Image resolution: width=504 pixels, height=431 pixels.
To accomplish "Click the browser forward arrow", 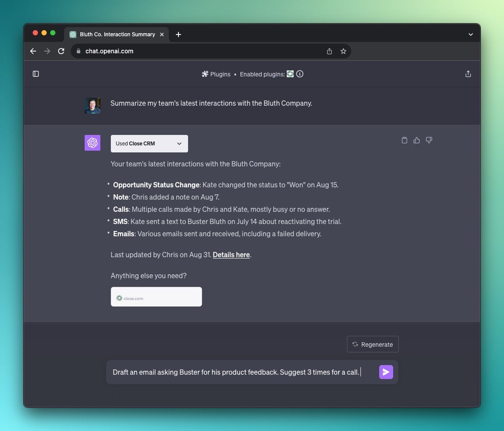I will pos(47,51).
